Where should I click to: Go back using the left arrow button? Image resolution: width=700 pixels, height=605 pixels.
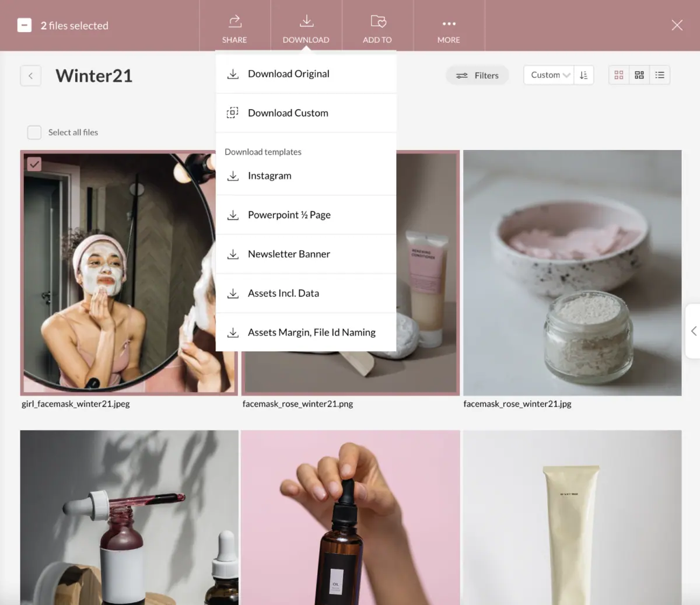click(31, 76)
